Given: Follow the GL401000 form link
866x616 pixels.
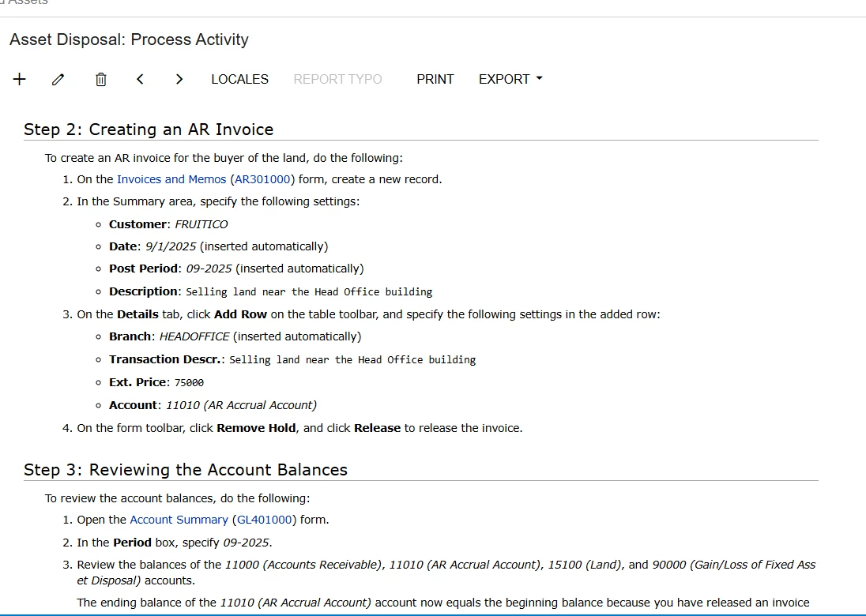Looking at the screenshot, I should click(x=264, y=520).
